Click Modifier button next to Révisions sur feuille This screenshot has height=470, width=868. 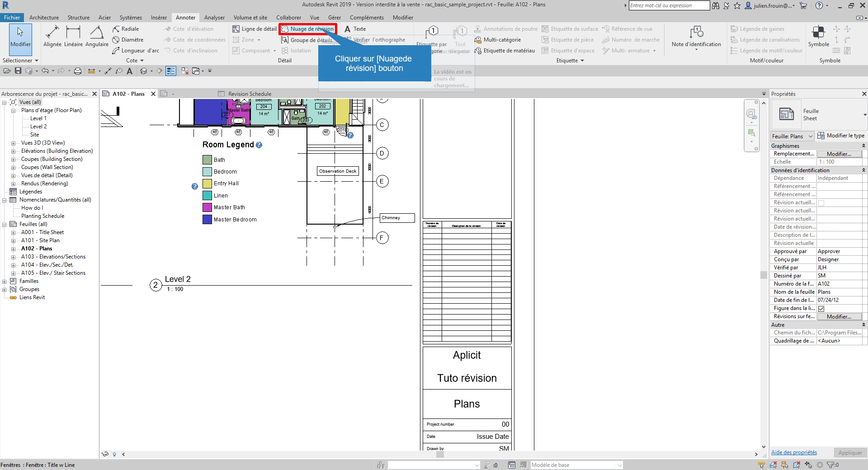[x=839, y=317]
